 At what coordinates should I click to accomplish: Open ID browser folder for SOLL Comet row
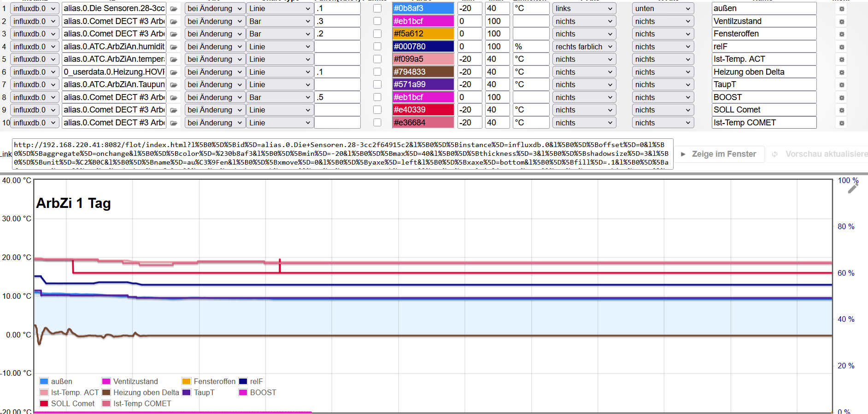[x=174, y=110]
